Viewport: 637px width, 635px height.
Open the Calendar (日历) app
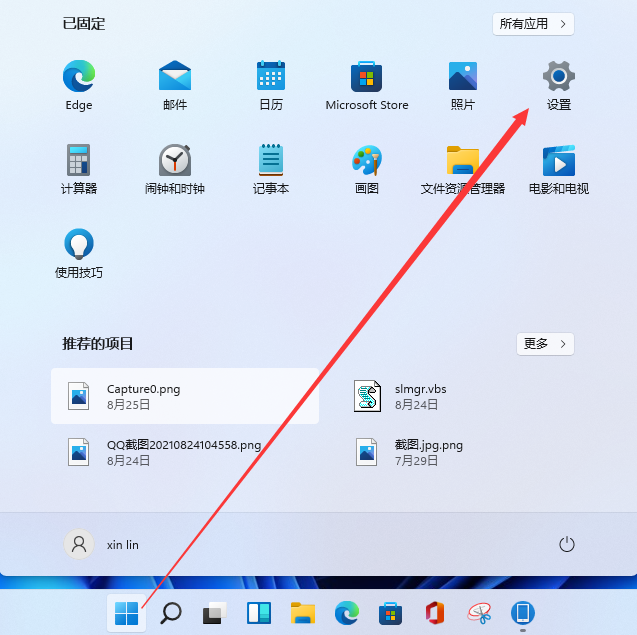[271, 77]
